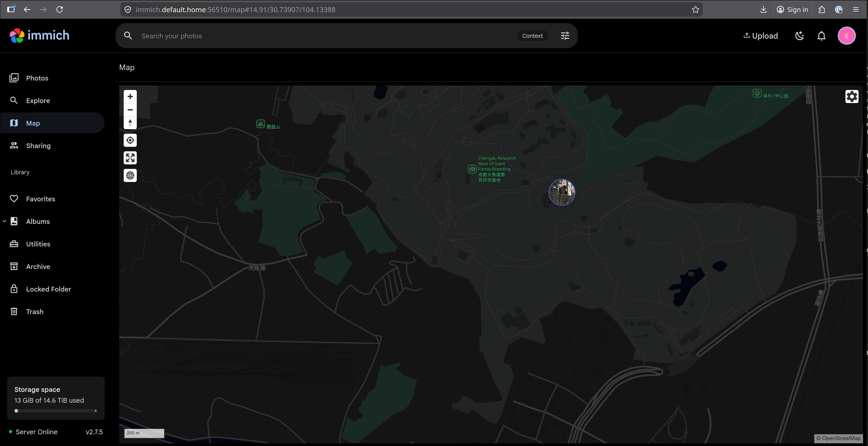Image resolution: width=868 pixels, height=446 pixels.
Task: Open the Locked Folder
Action: [x=49, y=289]
